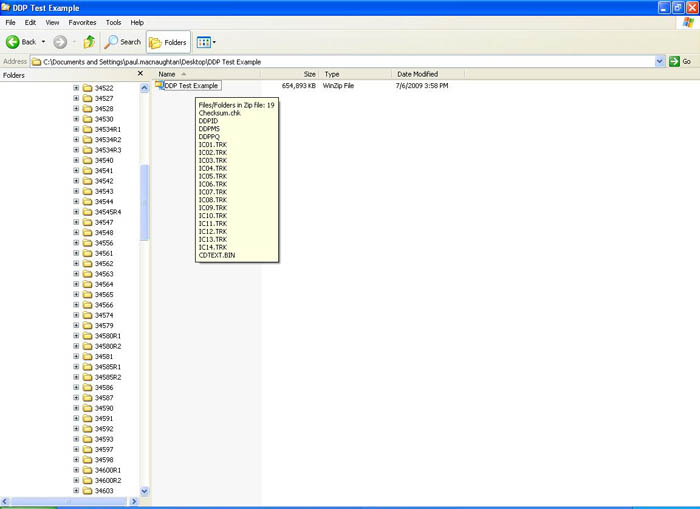Open the File menu
This screenshot has width=700, height=509.
point(10,22)
